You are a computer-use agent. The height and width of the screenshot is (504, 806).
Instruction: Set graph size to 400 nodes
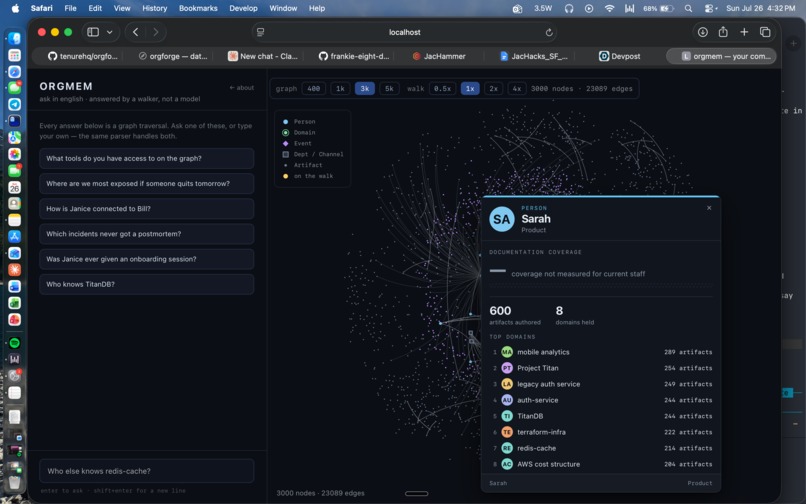pyautogui.click(x=314, y=88)
